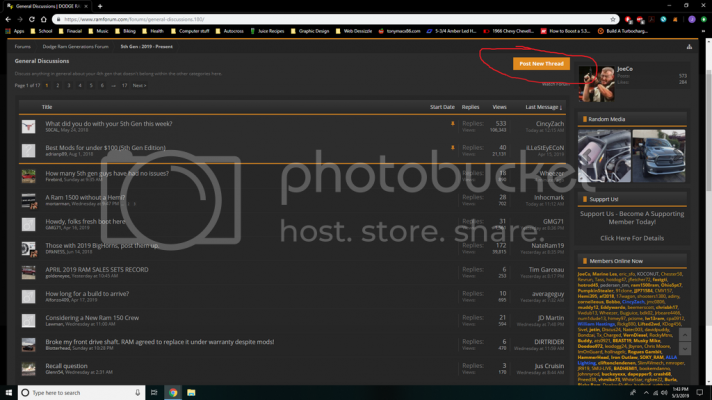Click the Post New Thread button
712x400 pixels.
pyautogui.click(x=541, y=64)
